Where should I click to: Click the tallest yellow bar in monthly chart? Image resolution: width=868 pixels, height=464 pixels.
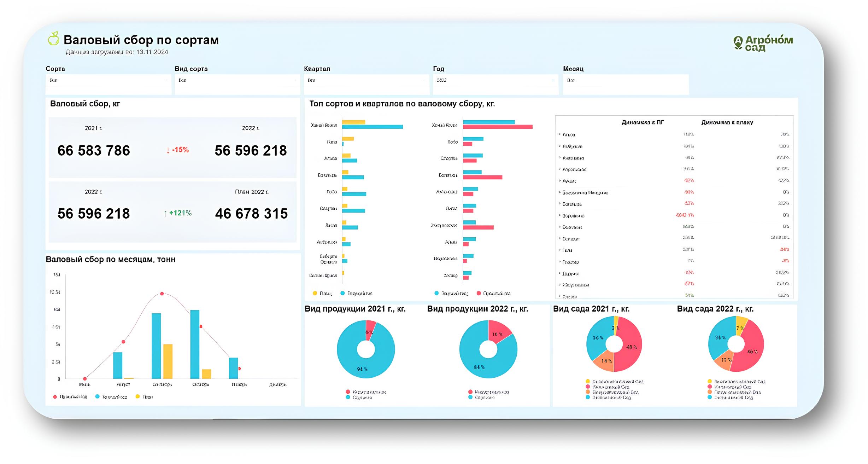(x=168, y=361)
